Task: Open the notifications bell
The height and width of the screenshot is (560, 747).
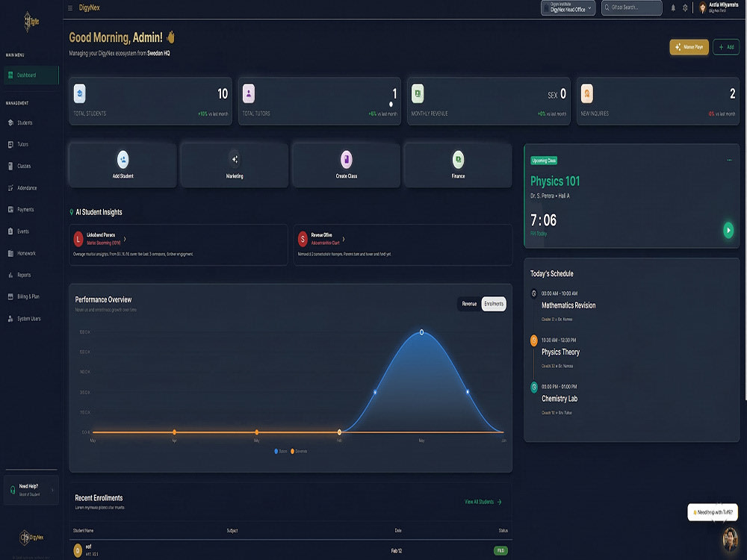Action: (x=673, y=8)
